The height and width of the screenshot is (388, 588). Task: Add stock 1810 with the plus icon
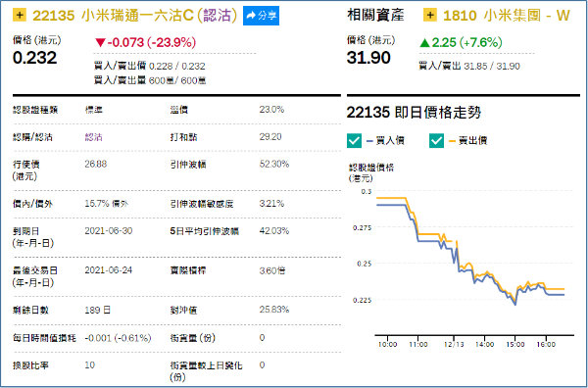430,16
